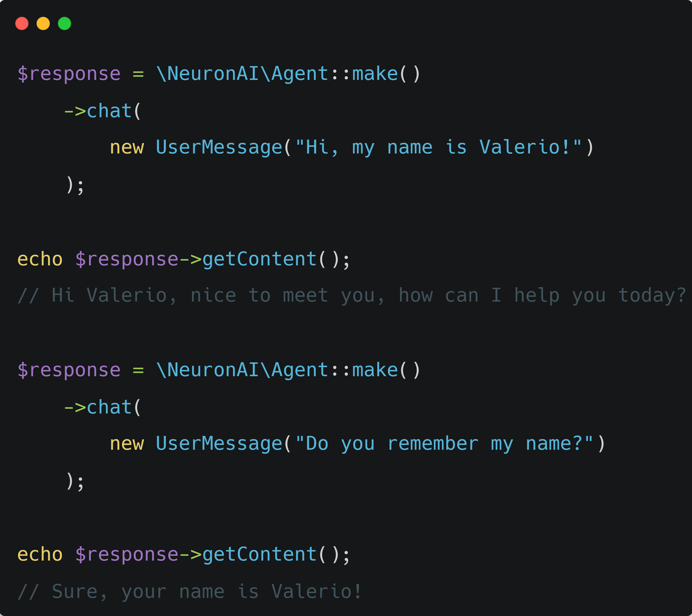The image size is (692, 616).
Task: Click getContent in the first echo statement
Action: pyautogui.click(x=259, y=259)
